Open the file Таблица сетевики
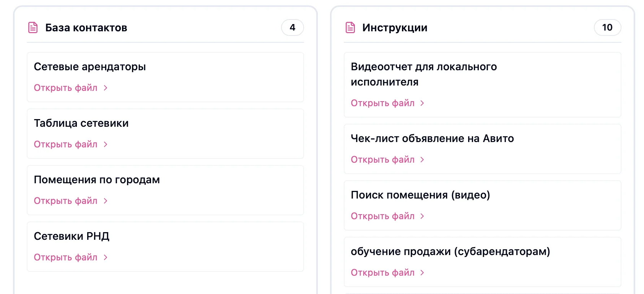 (x=65, y=144)
